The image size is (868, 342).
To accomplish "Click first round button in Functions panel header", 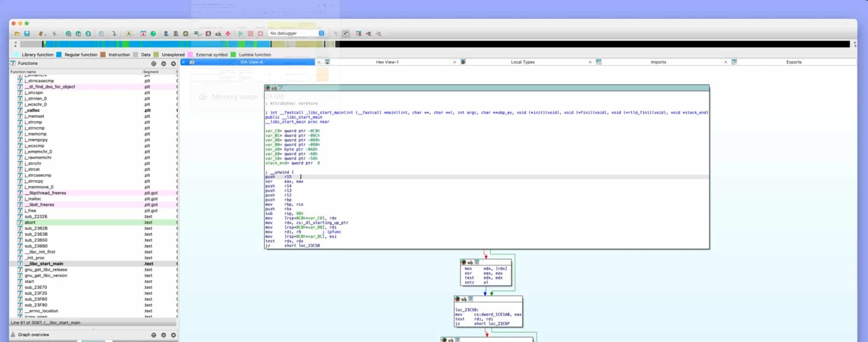I will pyautogui.click(x=154, y=64).
